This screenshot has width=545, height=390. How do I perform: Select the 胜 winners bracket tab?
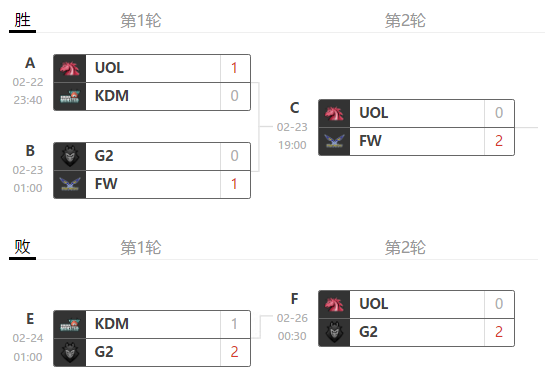point(23,21)
